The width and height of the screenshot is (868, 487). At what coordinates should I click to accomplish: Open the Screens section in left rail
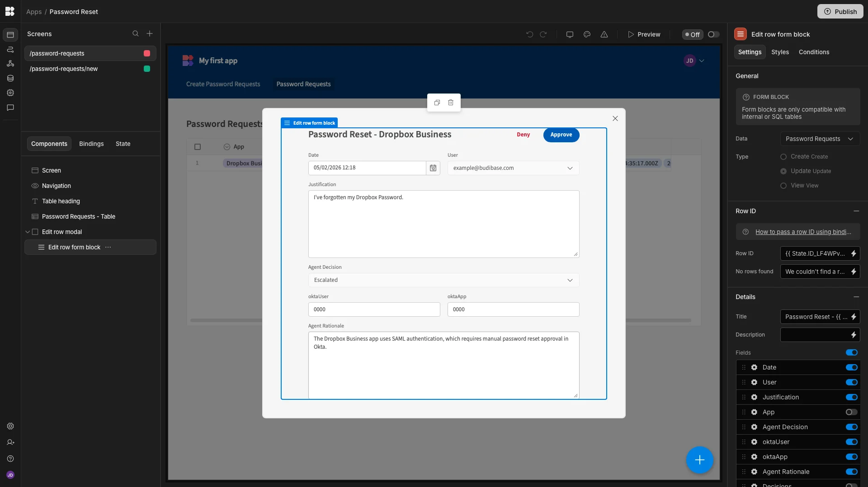coord(10,35)
